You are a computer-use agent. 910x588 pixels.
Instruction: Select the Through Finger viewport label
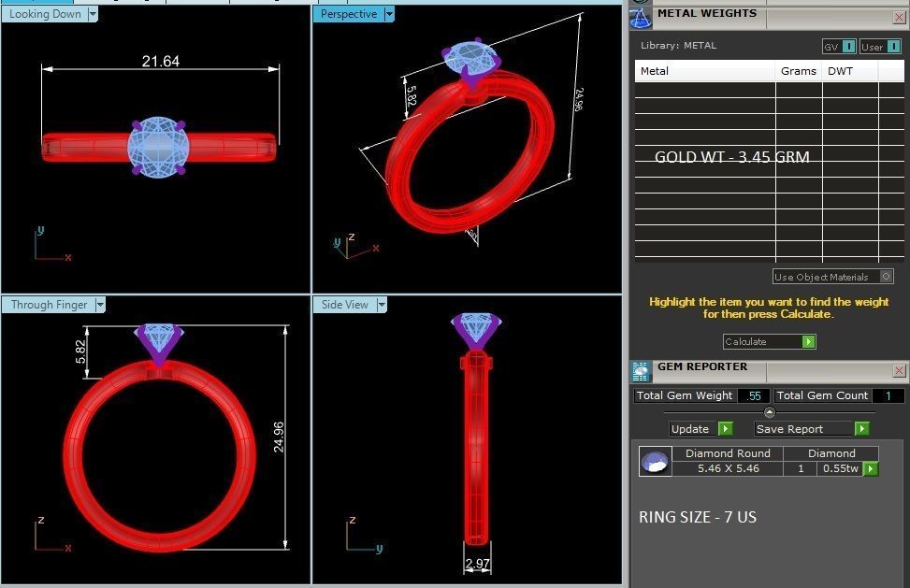[50, 305]
